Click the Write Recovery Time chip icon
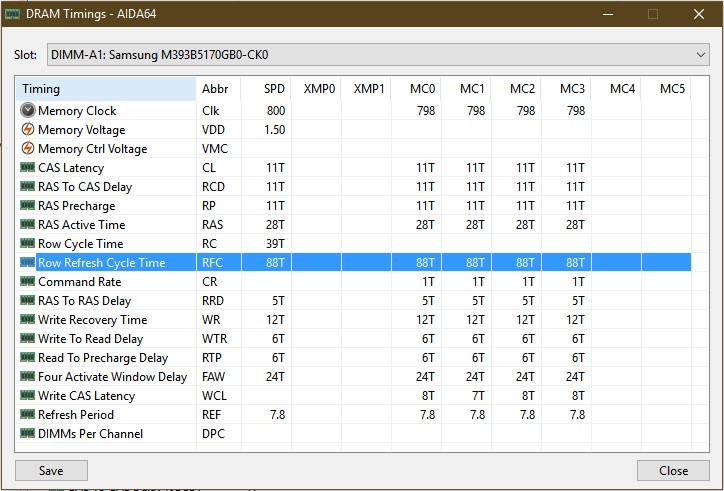 coord(28,319)
